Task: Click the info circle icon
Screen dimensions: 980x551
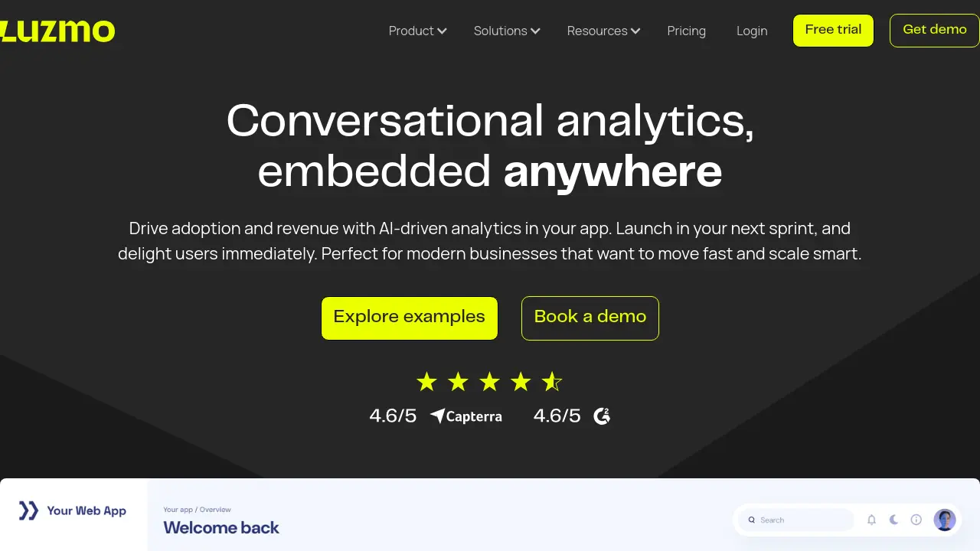Action: 916,520
